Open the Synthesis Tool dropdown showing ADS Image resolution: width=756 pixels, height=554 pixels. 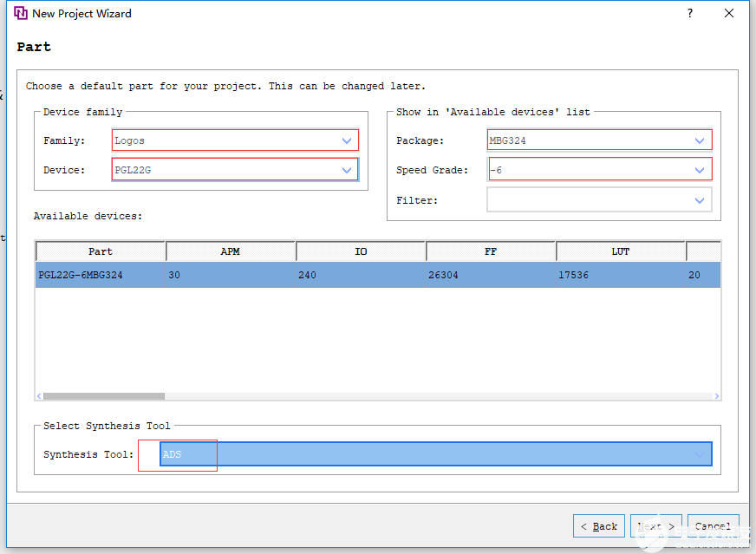[436, 454]
